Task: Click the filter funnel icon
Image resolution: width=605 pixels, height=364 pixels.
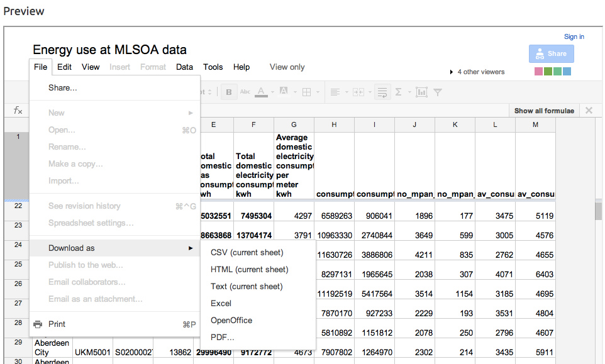Action: 438,92
